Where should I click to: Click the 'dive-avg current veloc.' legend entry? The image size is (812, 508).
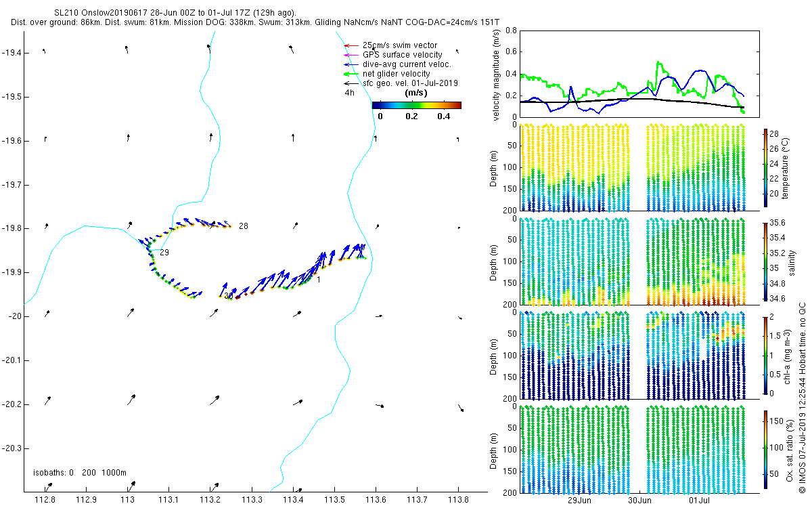pyautogui.click(x=397, y=64)
